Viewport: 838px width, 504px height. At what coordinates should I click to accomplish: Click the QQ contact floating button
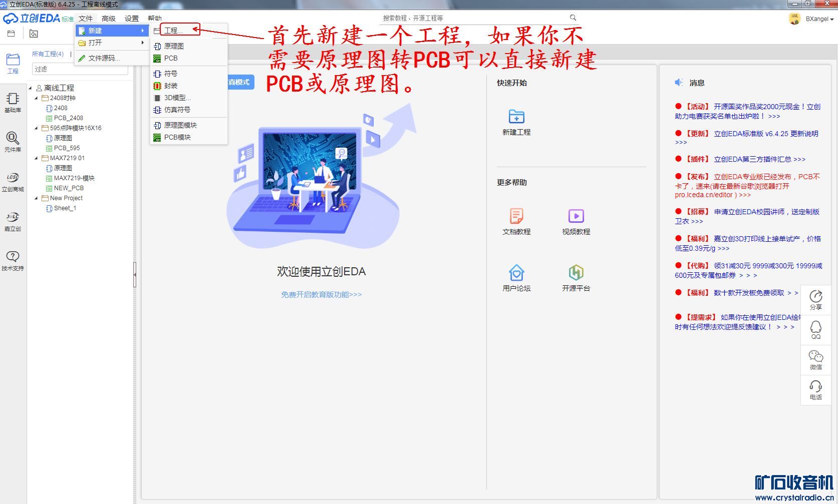(816, 330)
